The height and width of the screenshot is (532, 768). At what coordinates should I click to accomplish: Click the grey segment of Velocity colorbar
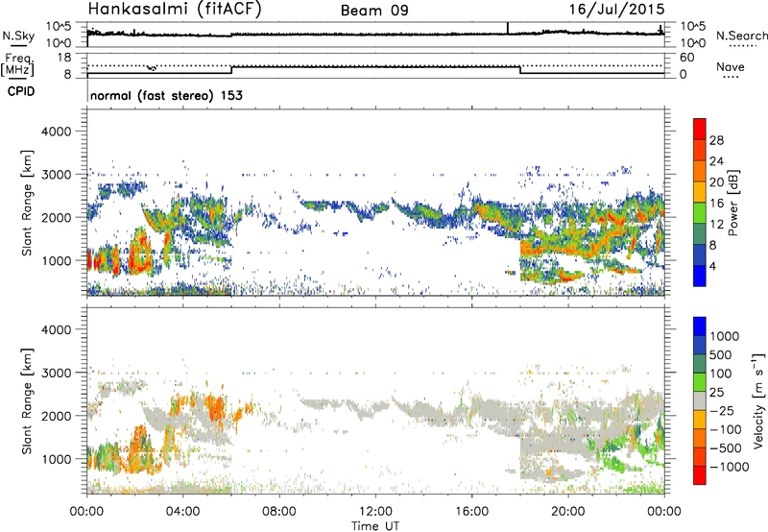point(700,400)
